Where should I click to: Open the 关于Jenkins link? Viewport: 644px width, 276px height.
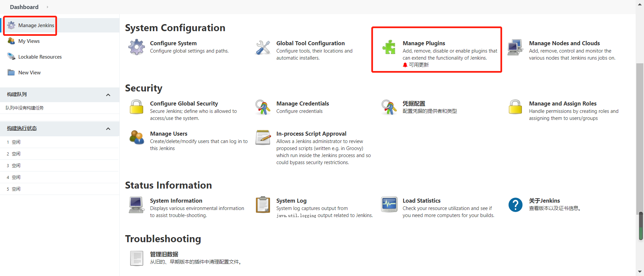tap(545, 201)
